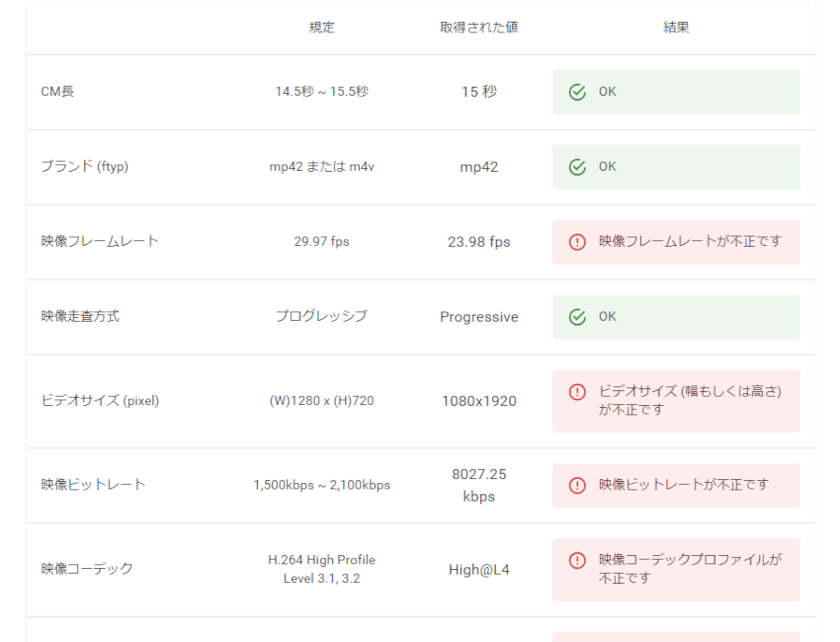Select the 結果 column header
The image size is (840, 642).
point(676,28)
